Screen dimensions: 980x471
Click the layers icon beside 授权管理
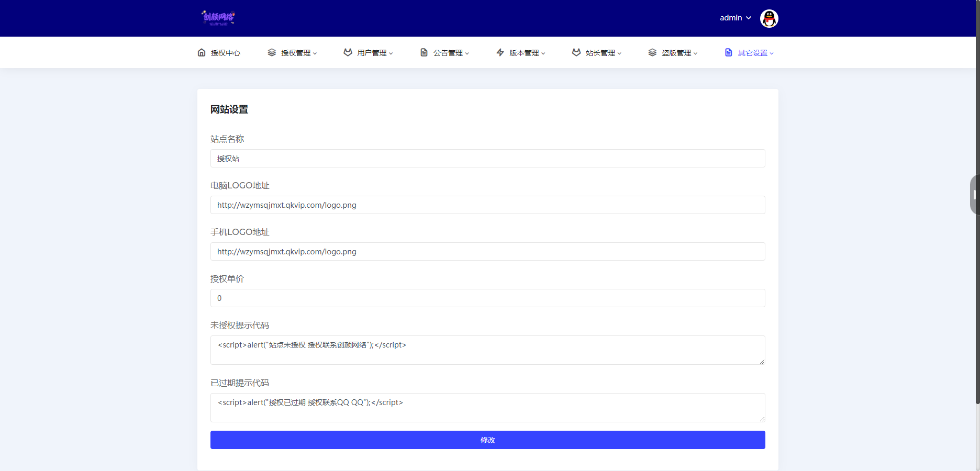272,52
